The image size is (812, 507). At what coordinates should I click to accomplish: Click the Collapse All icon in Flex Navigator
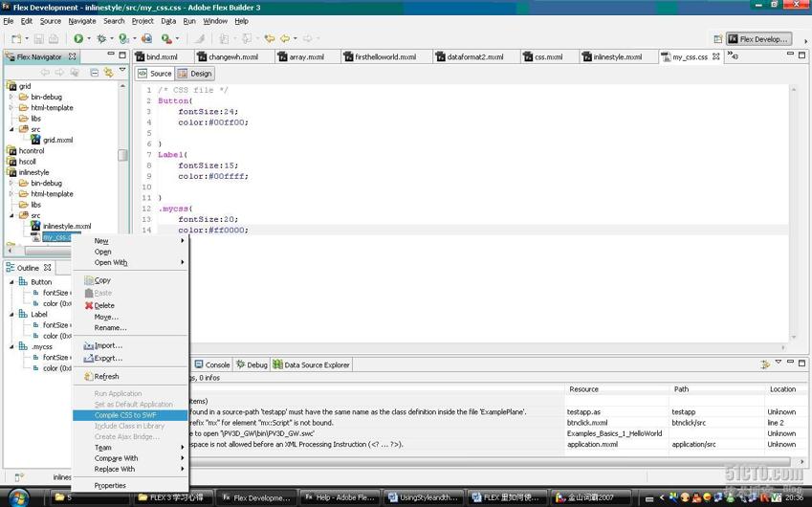(x=94, y=73)
